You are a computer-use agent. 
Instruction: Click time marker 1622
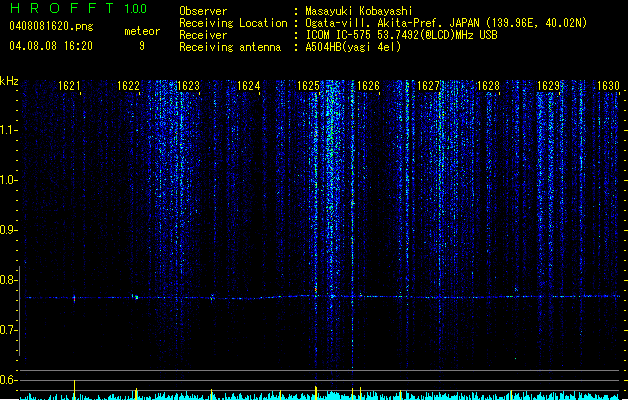pyautogui.click(x=128, y=86)
